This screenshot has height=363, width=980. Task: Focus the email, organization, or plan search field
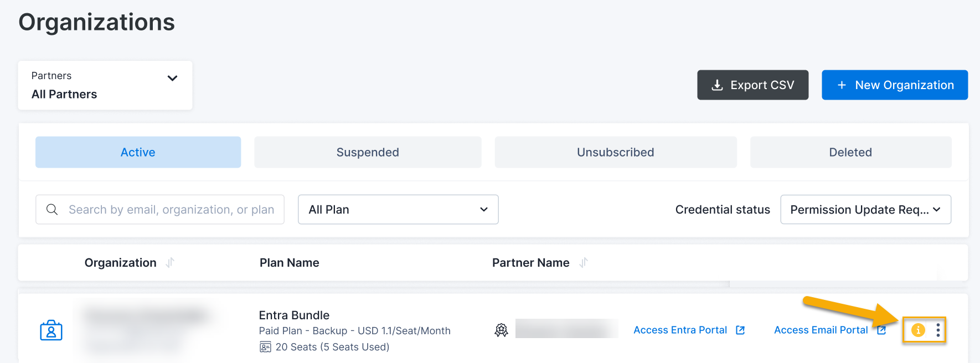coord(171,210)
